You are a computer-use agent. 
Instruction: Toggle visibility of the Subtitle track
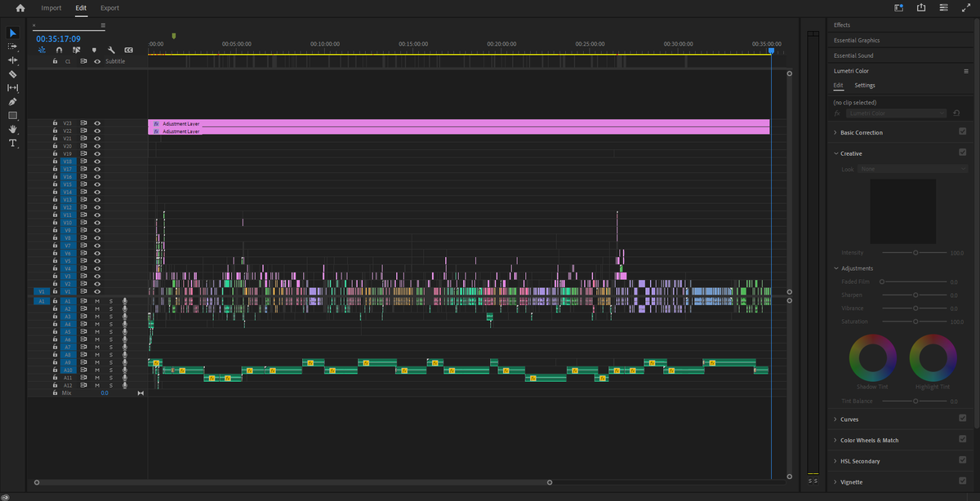[97, 61]
